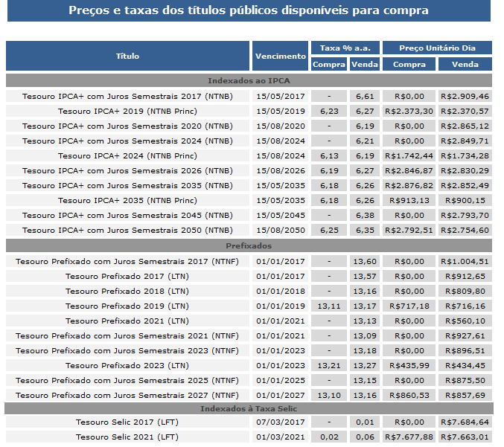Click Tesouro Prefixado com Juros Semestrais 2023 (NTNF)
This screenshot has height=447, width=504.
click(x=127, y=350)
